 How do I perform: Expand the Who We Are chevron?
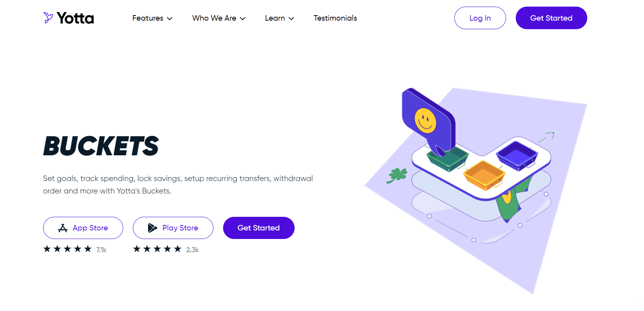243,18
